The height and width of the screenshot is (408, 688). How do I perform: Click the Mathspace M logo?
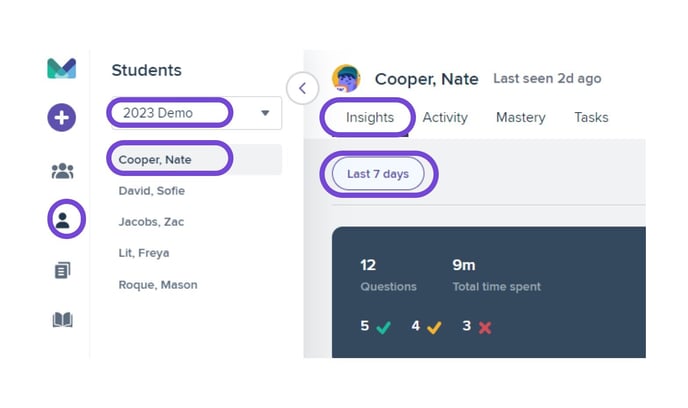click(x=61, y=68)
